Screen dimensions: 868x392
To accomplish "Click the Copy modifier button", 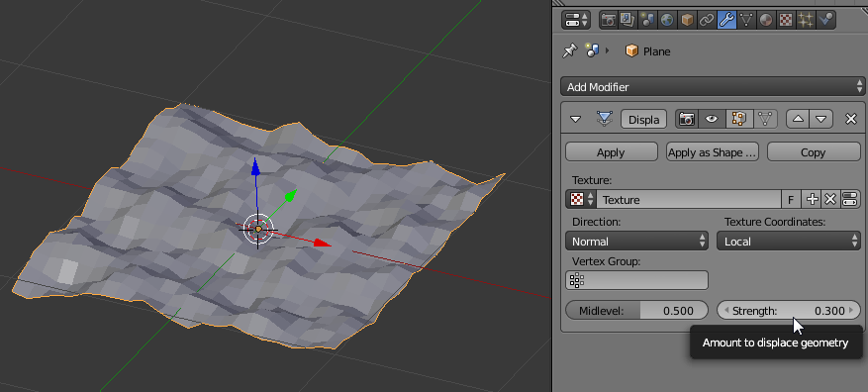I will (814, 152).
